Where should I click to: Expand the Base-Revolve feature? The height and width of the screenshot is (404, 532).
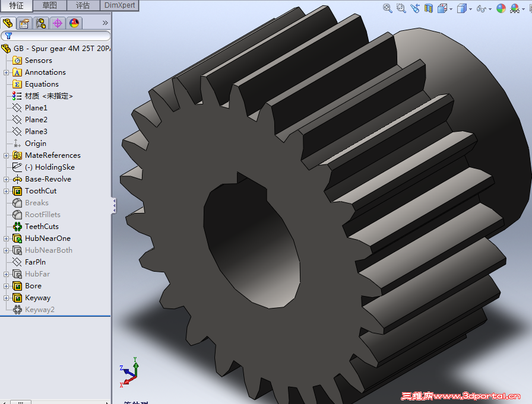coord(6,179)
